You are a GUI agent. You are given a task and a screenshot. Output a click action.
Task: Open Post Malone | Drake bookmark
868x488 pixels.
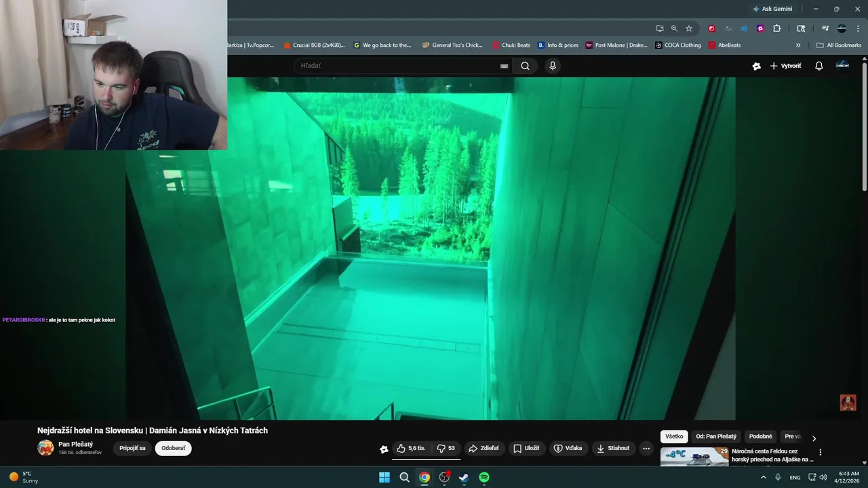click(616, 45)
